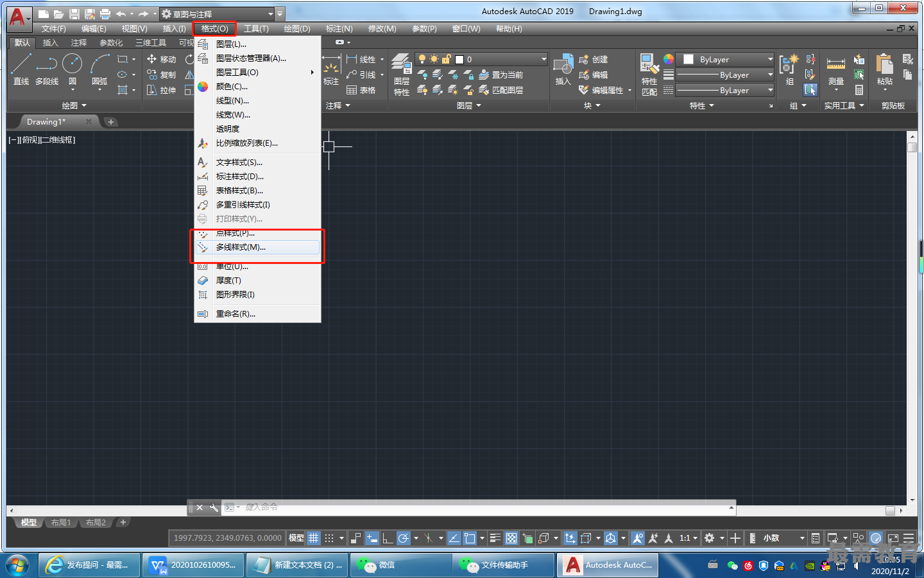Viewport: 924px width, 578px height.
Task: Click Make Current (置为当前) layer icon
Action: 501,74
